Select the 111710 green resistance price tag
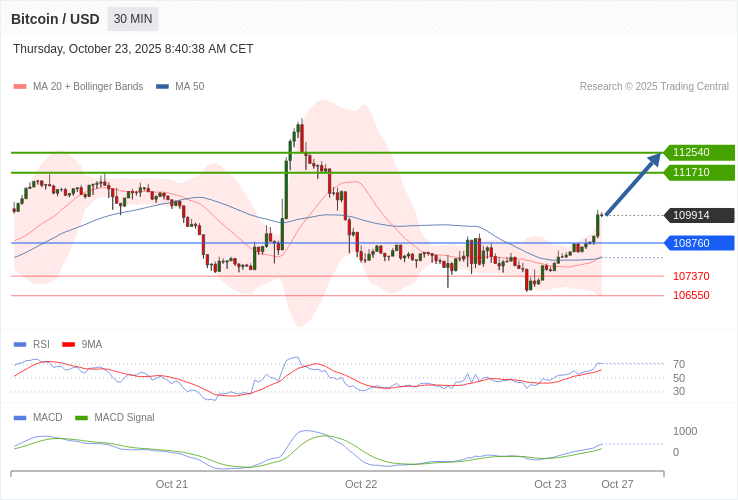The image size is (738, 500). point(698,172)
